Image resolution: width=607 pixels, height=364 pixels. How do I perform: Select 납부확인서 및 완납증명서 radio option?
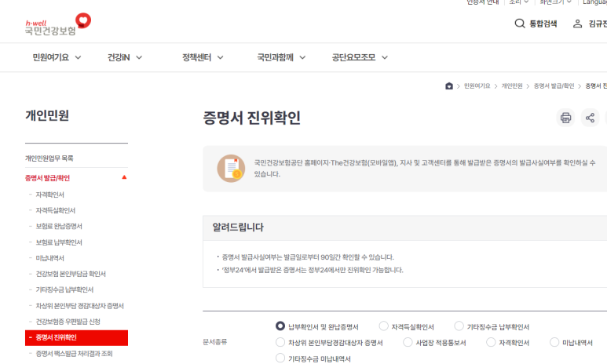pyautogui.click(x=280, y=326)
